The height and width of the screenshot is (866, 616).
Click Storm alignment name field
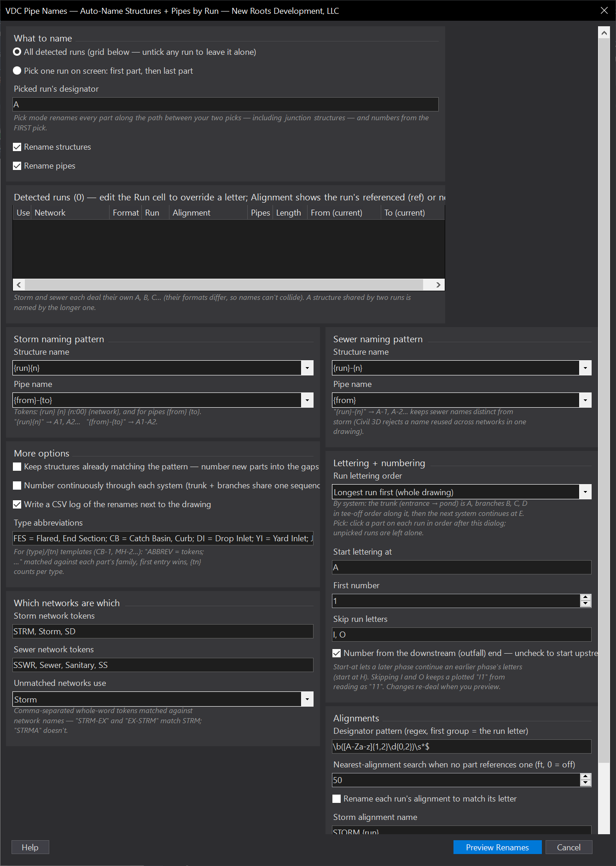point(462,830)
